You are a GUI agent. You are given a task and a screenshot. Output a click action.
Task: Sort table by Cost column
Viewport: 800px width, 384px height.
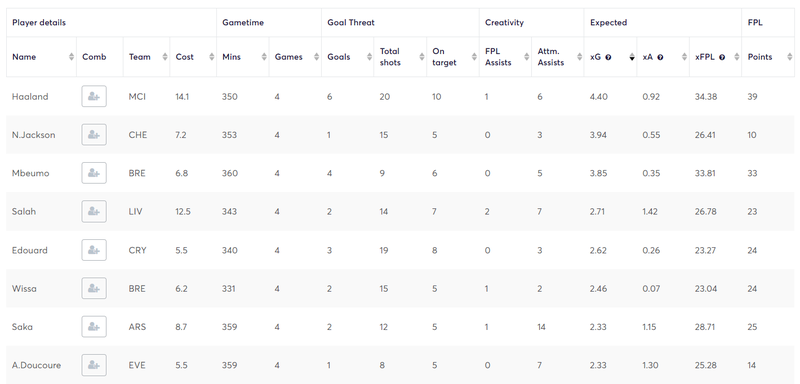(x=212, y=57)
